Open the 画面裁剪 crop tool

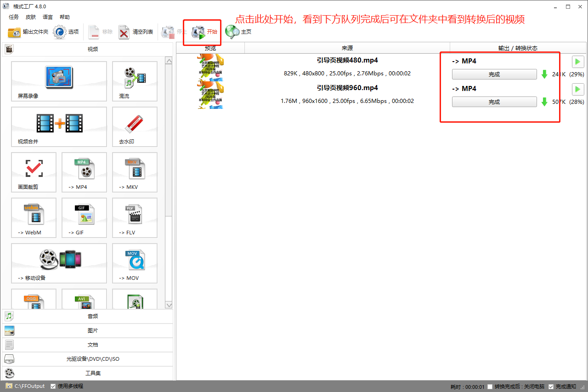[34, 172]
